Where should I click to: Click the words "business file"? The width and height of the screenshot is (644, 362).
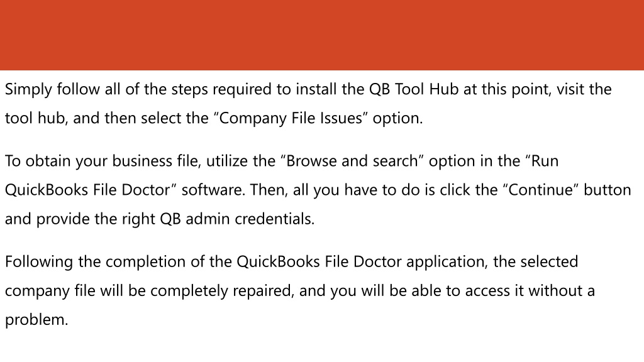(x=157, y=161)
